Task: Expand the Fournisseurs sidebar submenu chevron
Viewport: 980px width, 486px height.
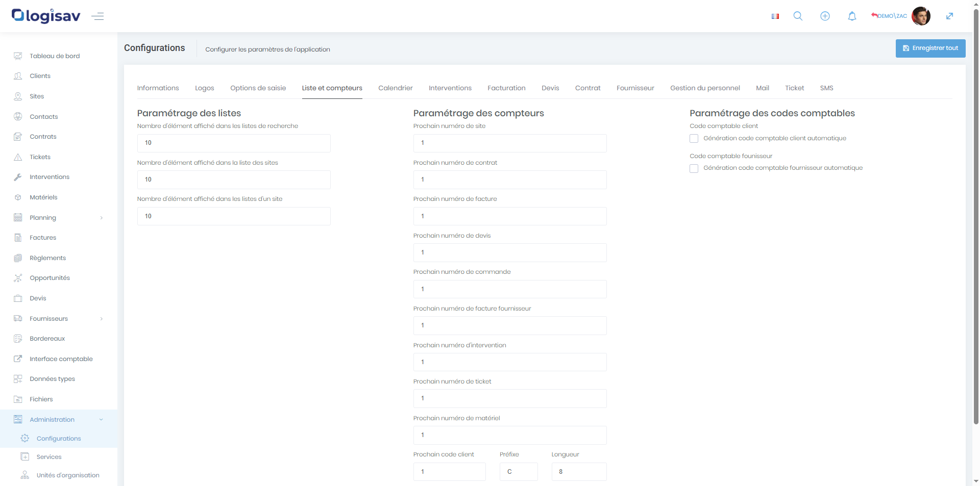Action: (102, 319)
